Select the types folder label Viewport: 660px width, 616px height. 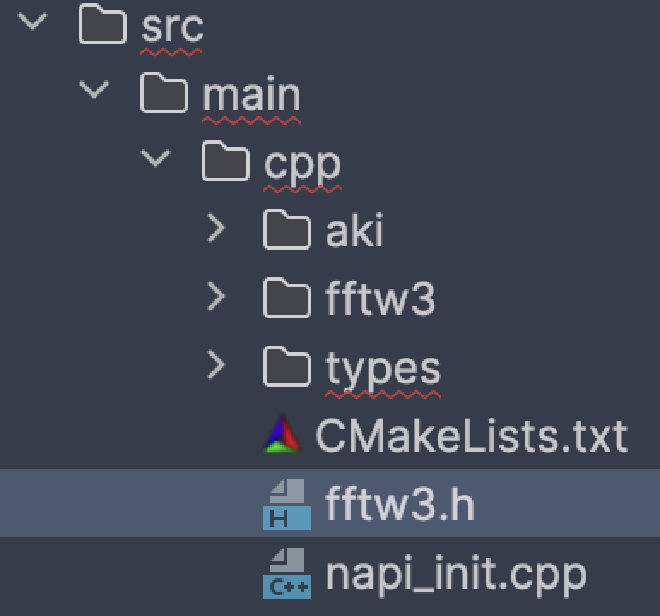383,369
